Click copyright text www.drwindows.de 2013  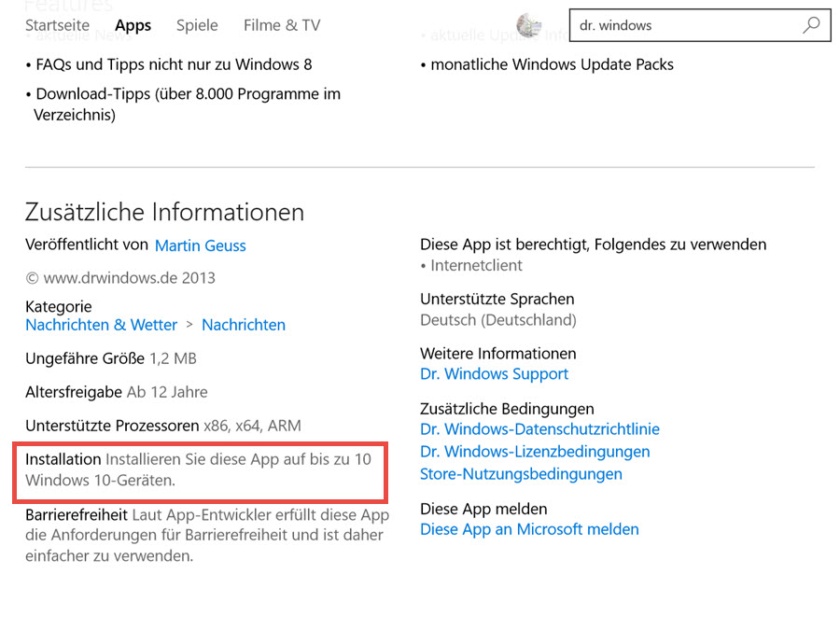[x=120, y=278]
